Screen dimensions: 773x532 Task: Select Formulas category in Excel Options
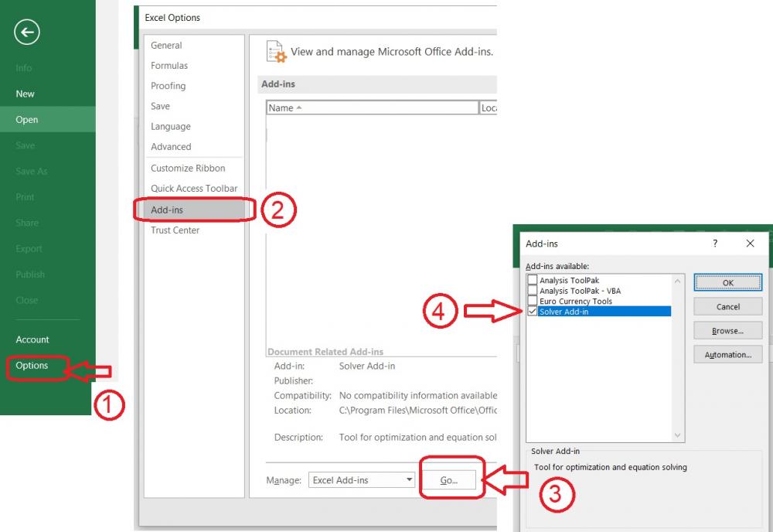169,66
